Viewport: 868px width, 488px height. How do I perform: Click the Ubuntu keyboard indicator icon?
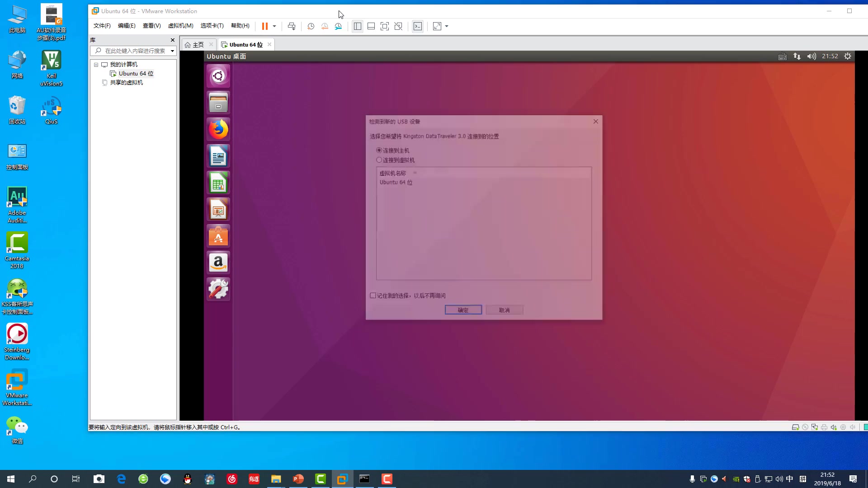783,56
